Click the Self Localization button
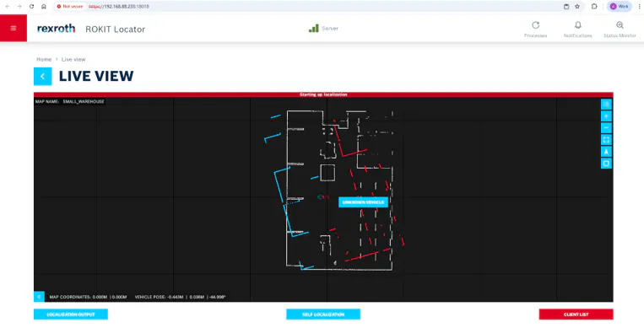Image resolution: width=644 pixels, height=333 pixels. click(x=323, y=314)
